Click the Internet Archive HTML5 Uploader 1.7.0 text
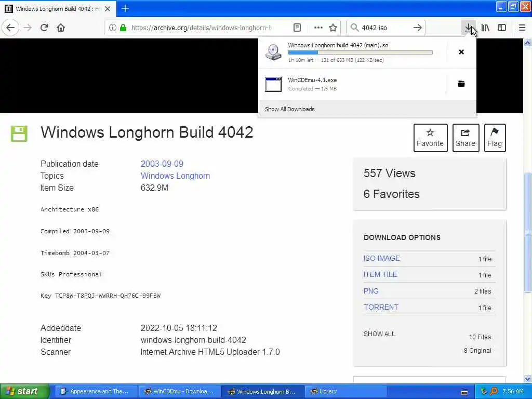 tap(210, 352)
